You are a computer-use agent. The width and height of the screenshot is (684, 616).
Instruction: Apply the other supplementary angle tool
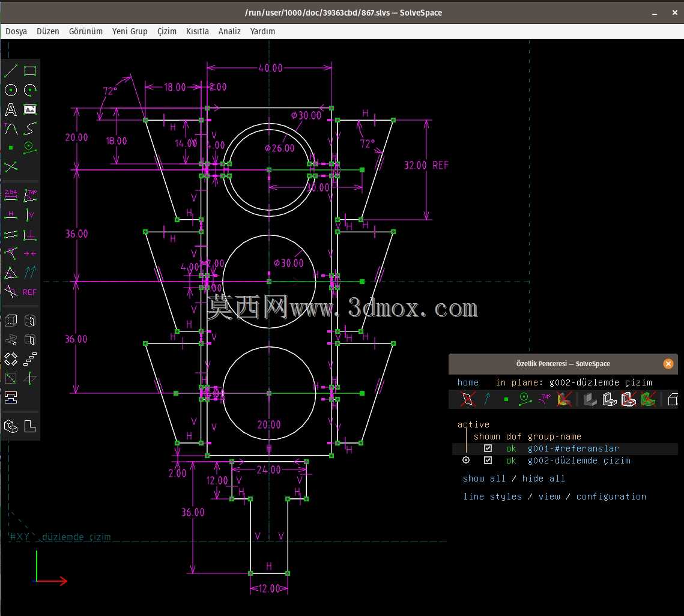coord(11,292)
